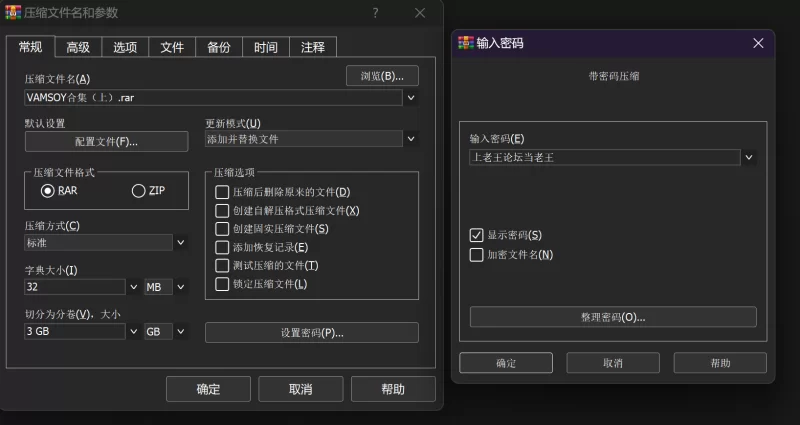Enable 创建自解压格式压缩文件(X)
Image resolution: width=800 pixels, height=425 pixels.
[222, 211]
